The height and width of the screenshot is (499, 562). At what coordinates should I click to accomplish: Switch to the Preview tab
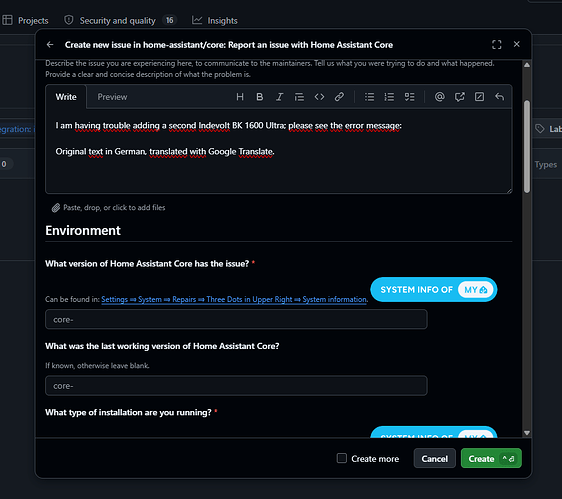tap(112, 97)
